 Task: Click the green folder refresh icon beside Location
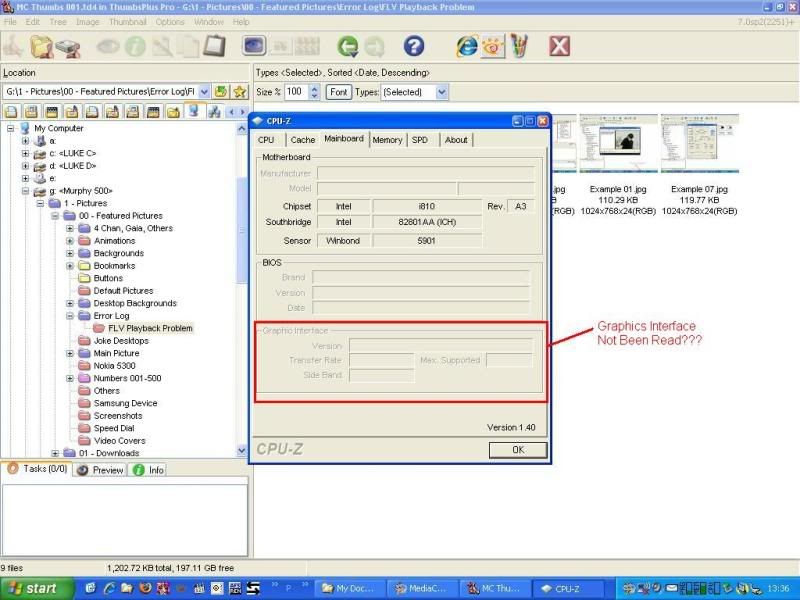click(x=221, y=92)
